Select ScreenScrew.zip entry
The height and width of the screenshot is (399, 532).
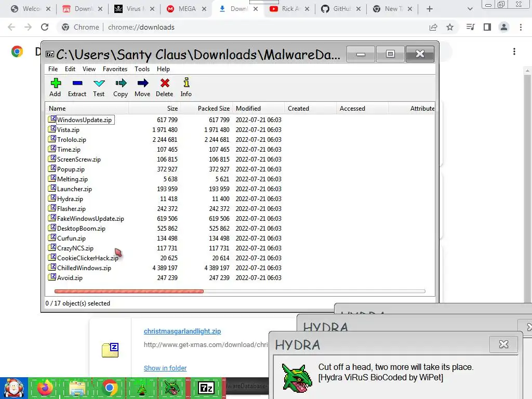79,159
